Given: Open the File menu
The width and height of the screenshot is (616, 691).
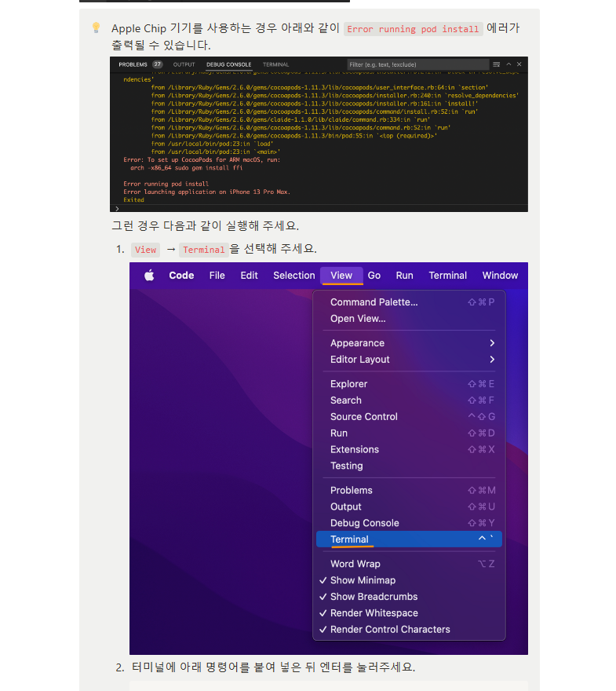Looking at the screenshot, I should [217, 276].
